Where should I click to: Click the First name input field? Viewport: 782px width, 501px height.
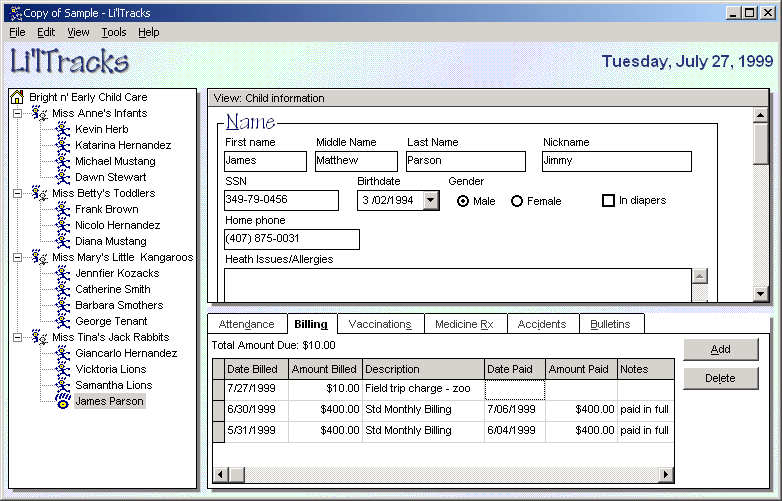pyautogui.click(x=265, y=162)
